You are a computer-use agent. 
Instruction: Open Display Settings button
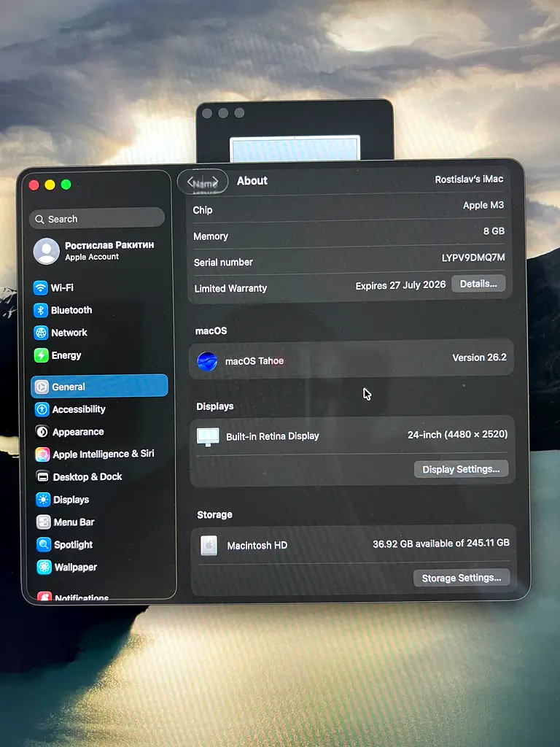point(461,469)
